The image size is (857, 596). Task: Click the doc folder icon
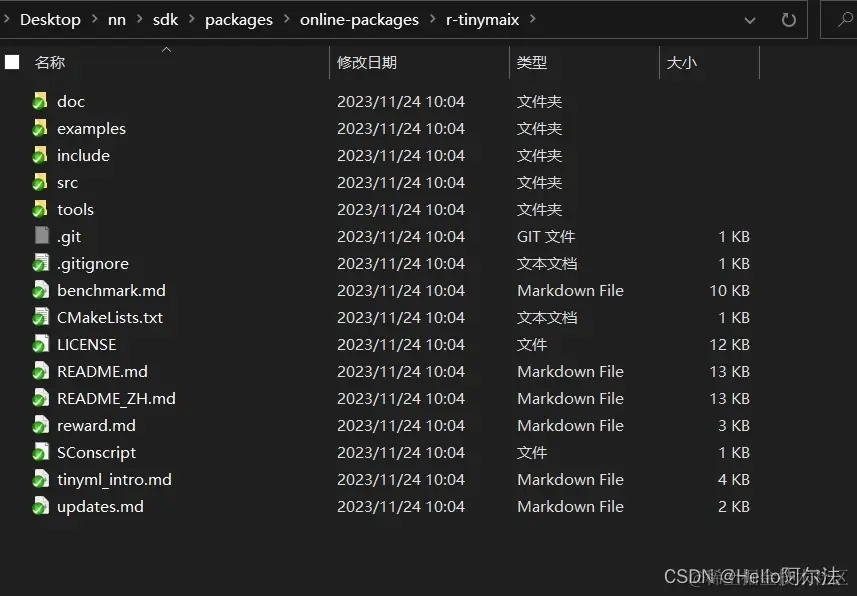[40, 101]
